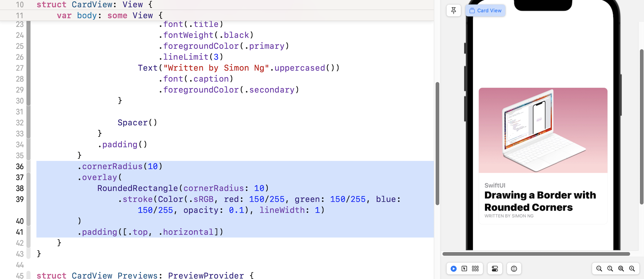The height and width of the screenshot is (279, 644).
Task: Pin the current preview
Action: 453,10
